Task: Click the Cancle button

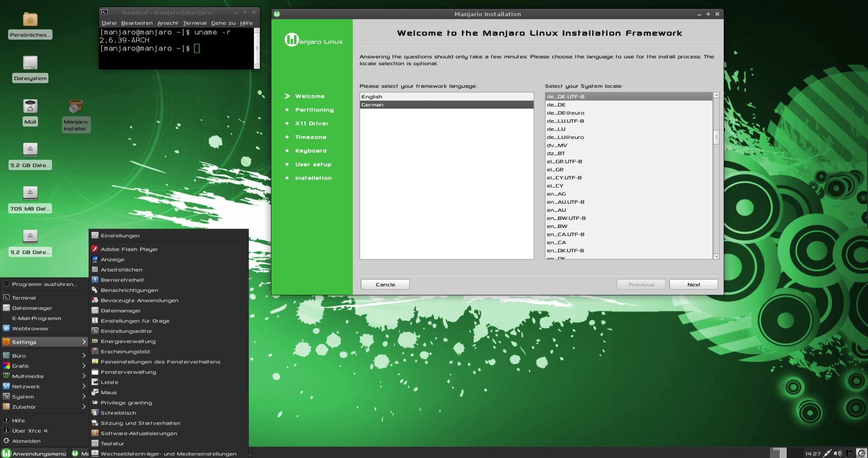Action: [x=385, y=285]
